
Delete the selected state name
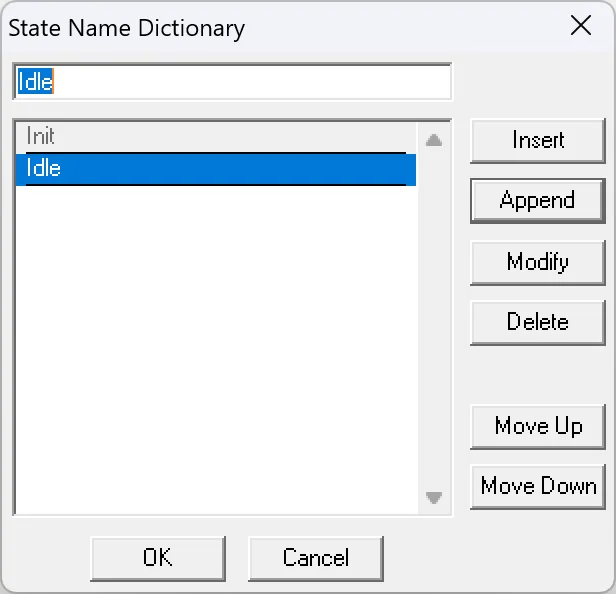click(x=537, y=323)
